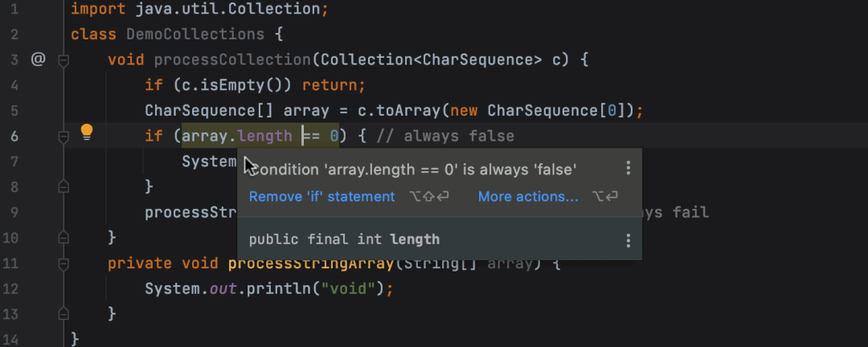Open the three-dot menu beside the condition warning
The width and height of the screenshot is (868, 347).
(628, 168)
